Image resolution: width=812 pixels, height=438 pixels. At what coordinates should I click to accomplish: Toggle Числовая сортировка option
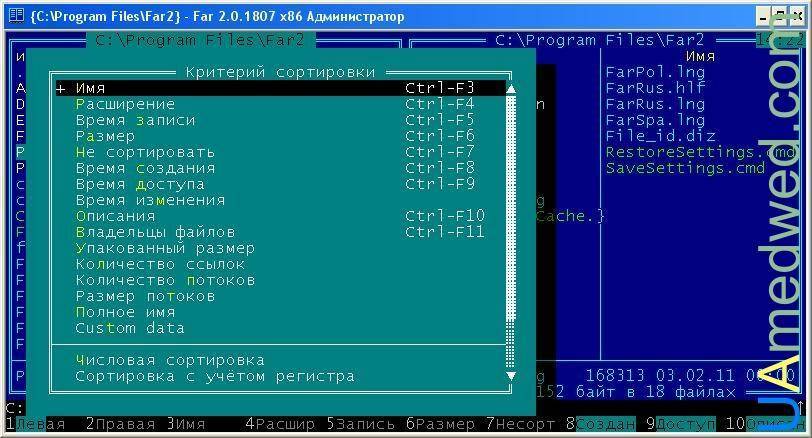pyautogui.click(x=280, y=360)
